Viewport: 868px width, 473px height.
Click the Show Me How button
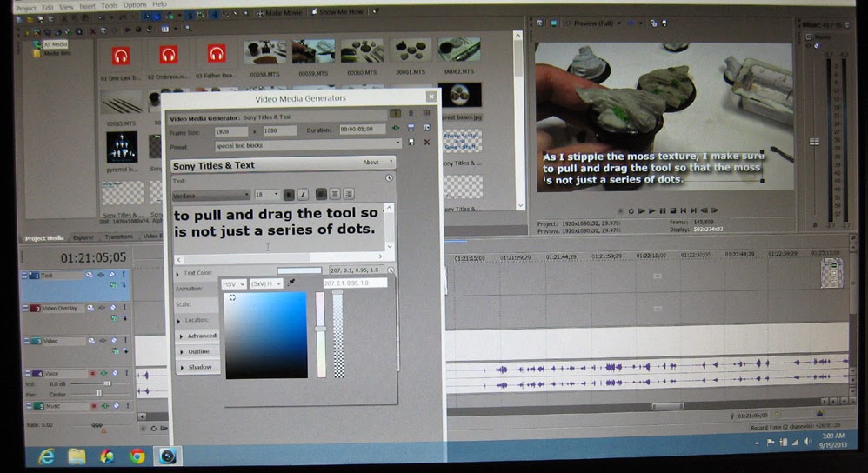(x=337, y=12)
